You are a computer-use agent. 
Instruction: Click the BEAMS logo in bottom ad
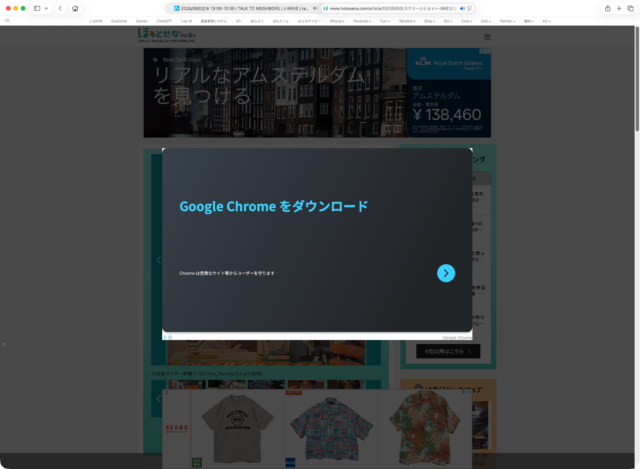click(x=177, y=428)
